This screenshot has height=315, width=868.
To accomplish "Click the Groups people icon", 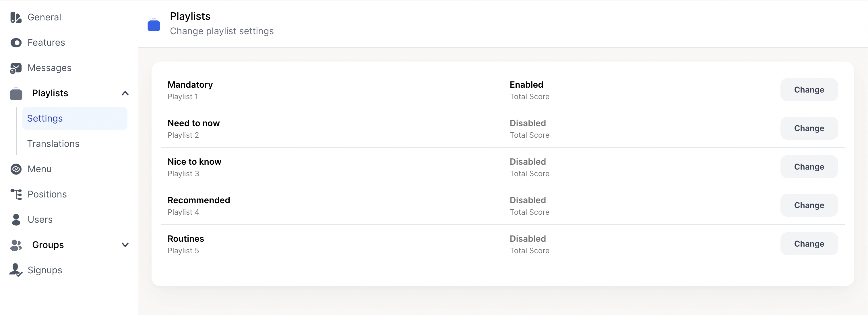I will 16,245.
